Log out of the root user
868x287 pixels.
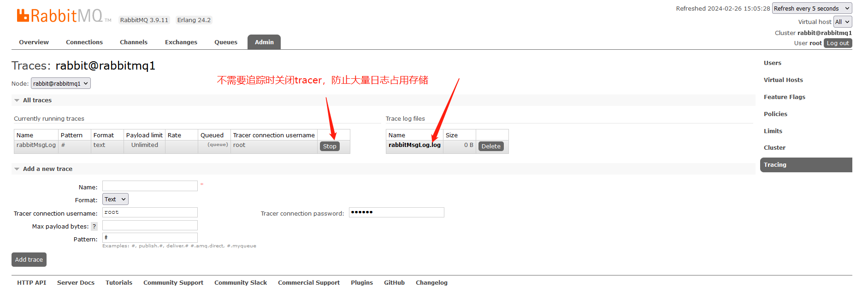point(838,43)
